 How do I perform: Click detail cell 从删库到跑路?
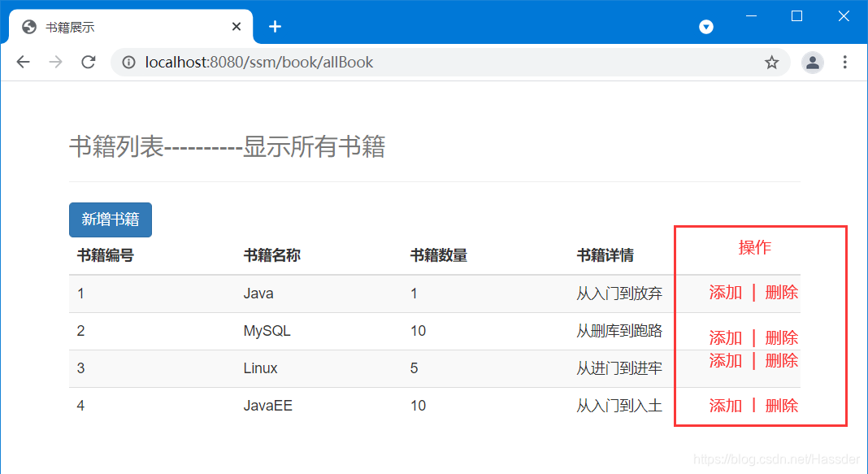point(619,331)
